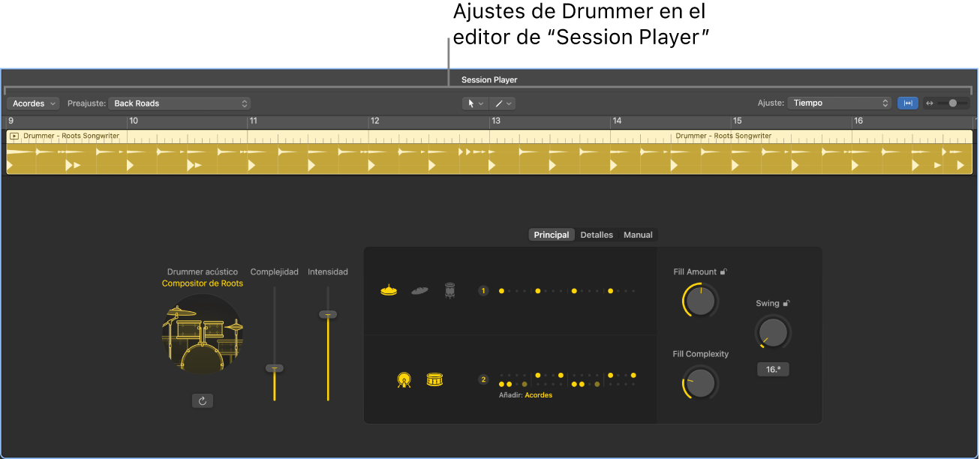Click the 16.º note value button
This screenshot has height=459, width=980.
pyautogui.click(x=773, y=368)
